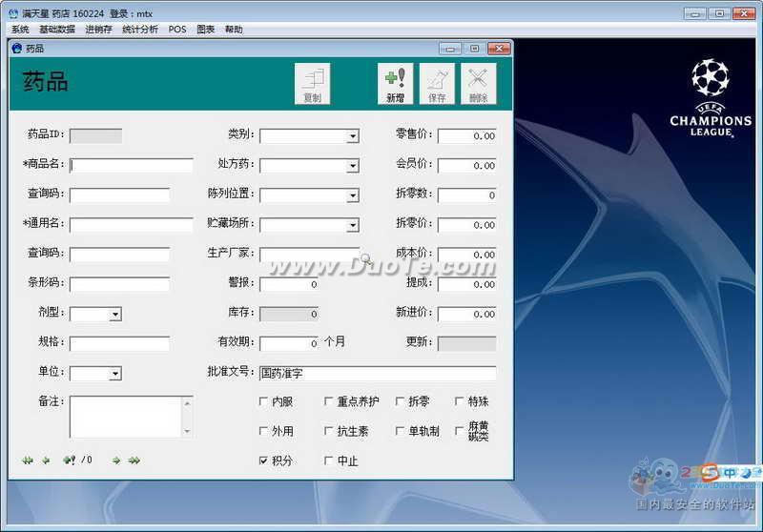Open the POS menu
This screenshot has height=532, width=763.
177,30
